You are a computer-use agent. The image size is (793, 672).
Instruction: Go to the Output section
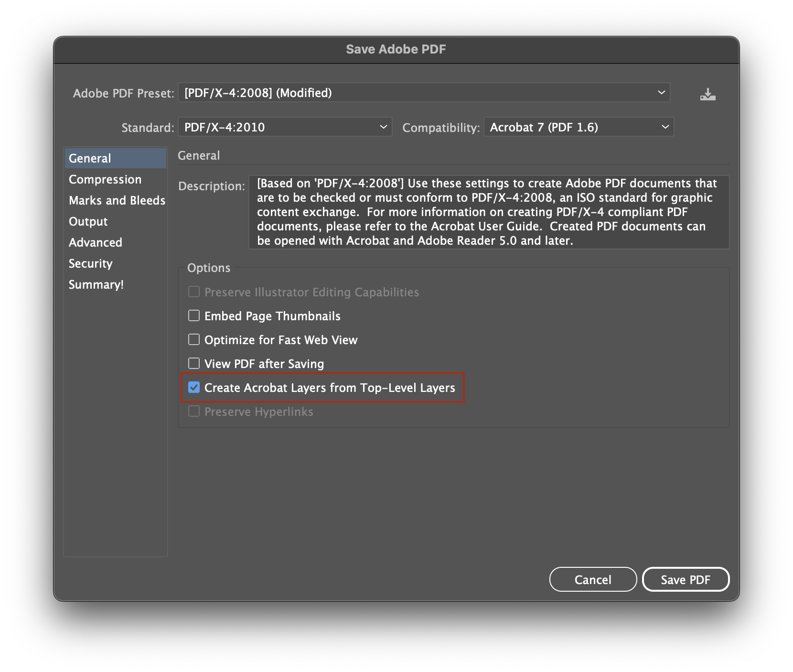[116, 221]
